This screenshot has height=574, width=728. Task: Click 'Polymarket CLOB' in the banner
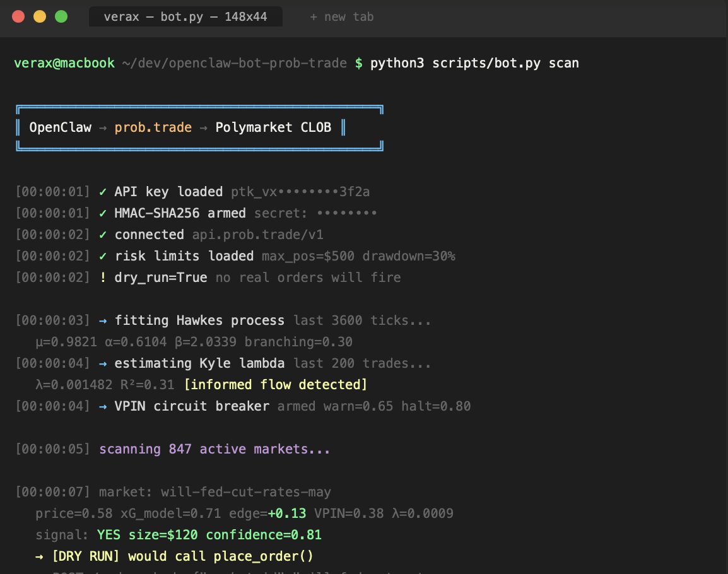pos(273,127)
